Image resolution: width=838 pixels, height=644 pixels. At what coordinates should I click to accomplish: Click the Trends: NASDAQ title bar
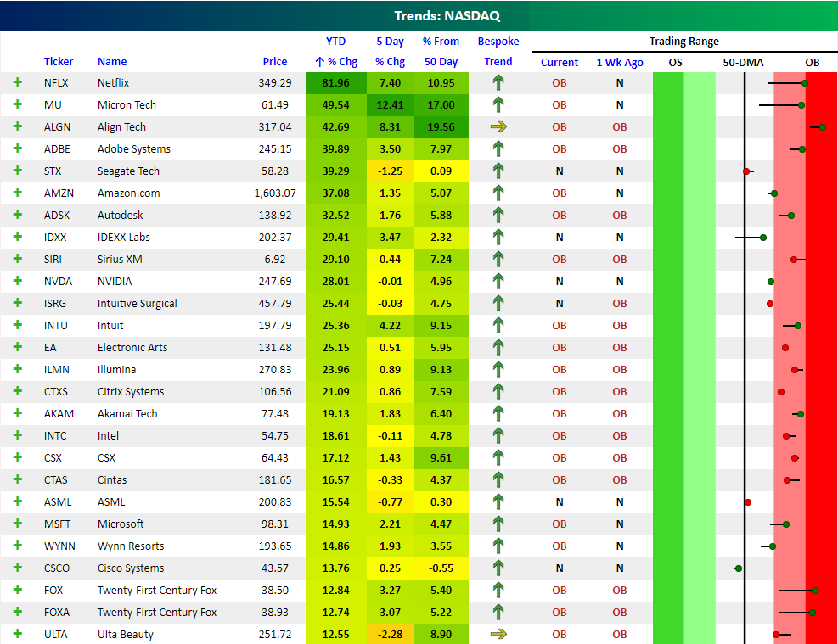pyautogui.click(x=419, y=15)
